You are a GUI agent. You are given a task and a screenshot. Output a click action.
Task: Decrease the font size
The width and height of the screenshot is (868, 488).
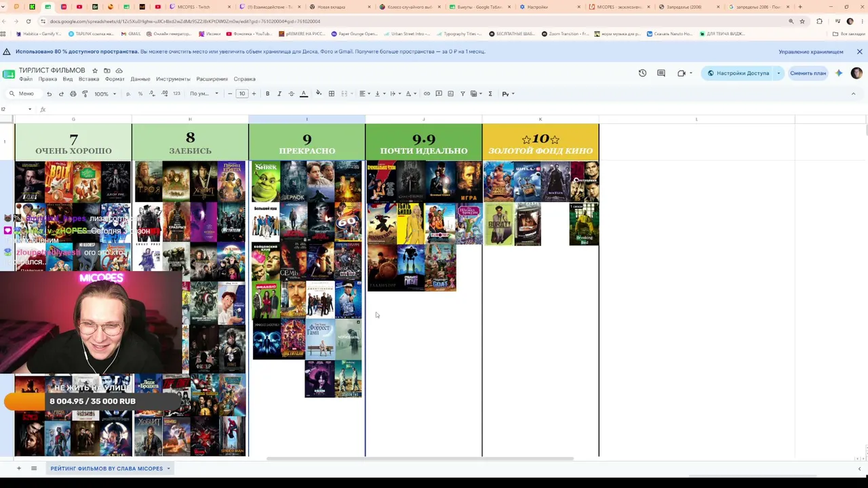point(230,94)
